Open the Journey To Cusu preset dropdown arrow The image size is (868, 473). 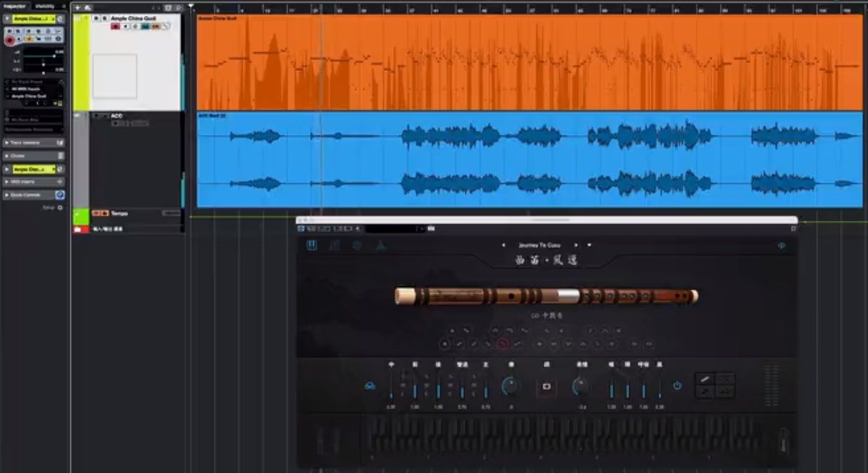[589, 245]
